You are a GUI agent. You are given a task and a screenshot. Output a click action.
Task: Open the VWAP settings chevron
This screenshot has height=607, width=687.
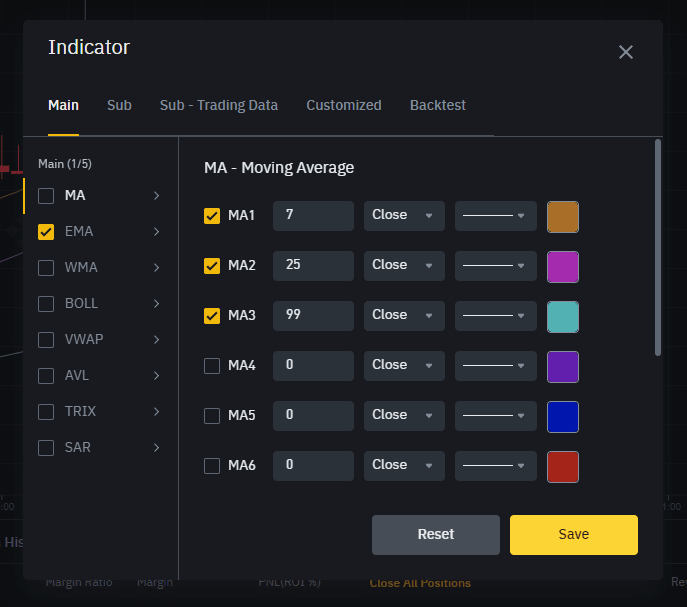[x=157, y=340]
